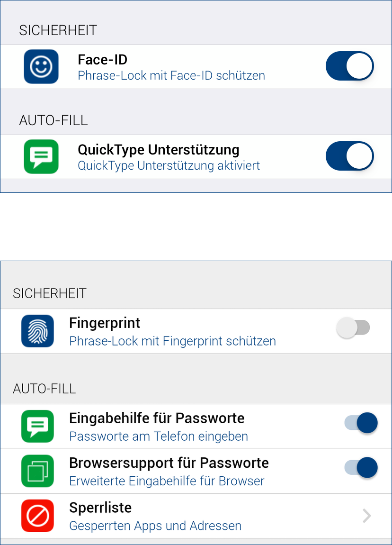
Task: Enable the Fingerprint toggle switch
Action: (353, 328)
